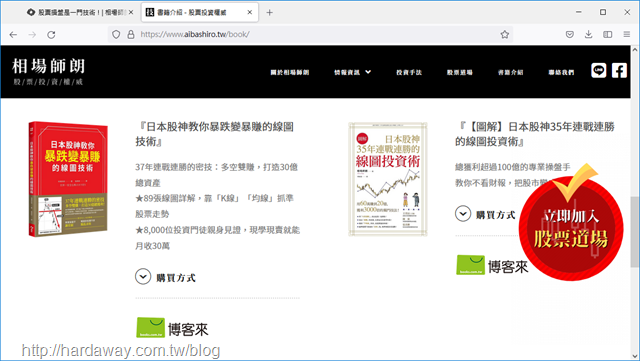Click the address bar URL field
Screen dimensions: 640x361
click(310, 34)
